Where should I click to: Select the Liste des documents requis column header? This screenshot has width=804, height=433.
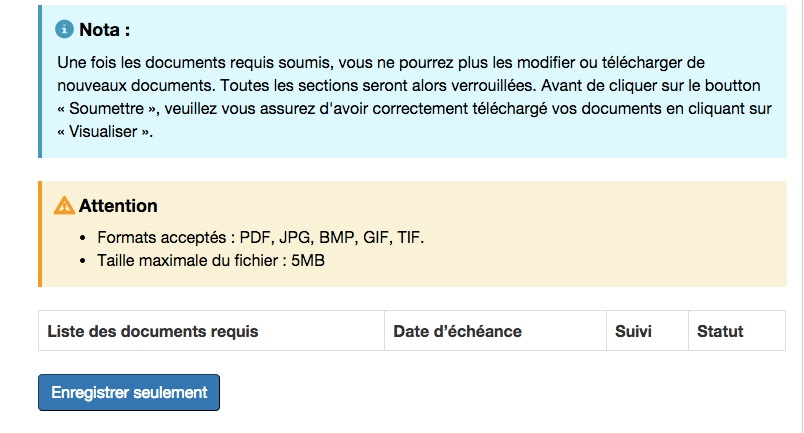pyautogui.click(x=153, y=331)
